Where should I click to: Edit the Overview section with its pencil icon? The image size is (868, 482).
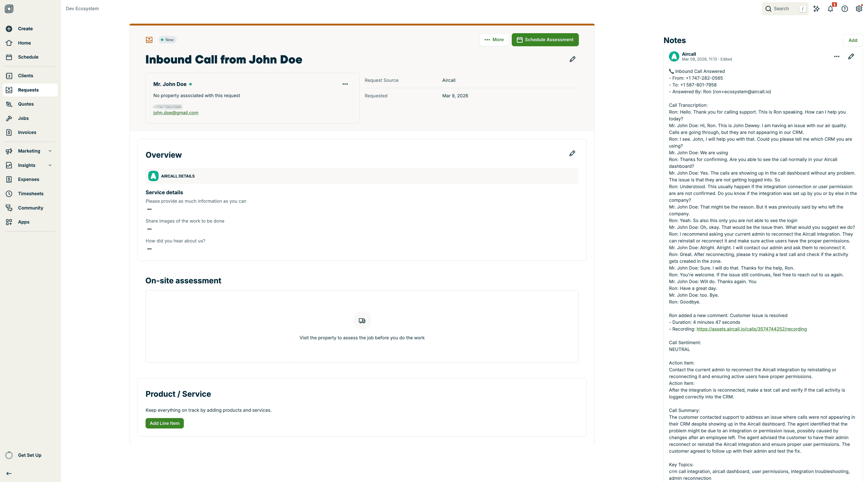click(x=573, y=153)
